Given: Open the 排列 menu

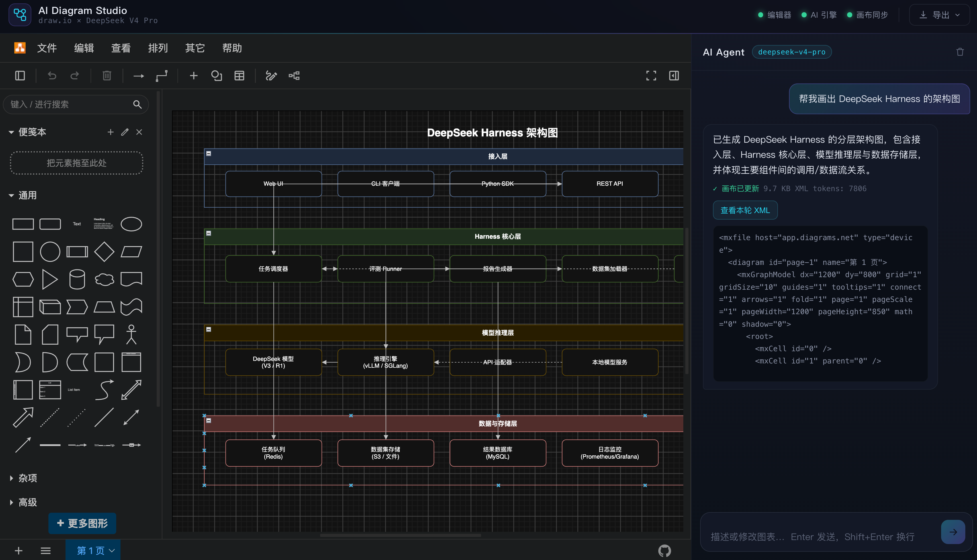Looking at the screenshot, I should click(158, 48).
